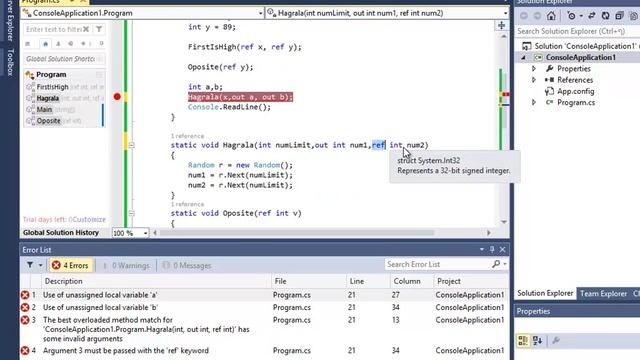
Task: Click the '1 reference' link above Oposite
Action: click(x=187, y=204)
